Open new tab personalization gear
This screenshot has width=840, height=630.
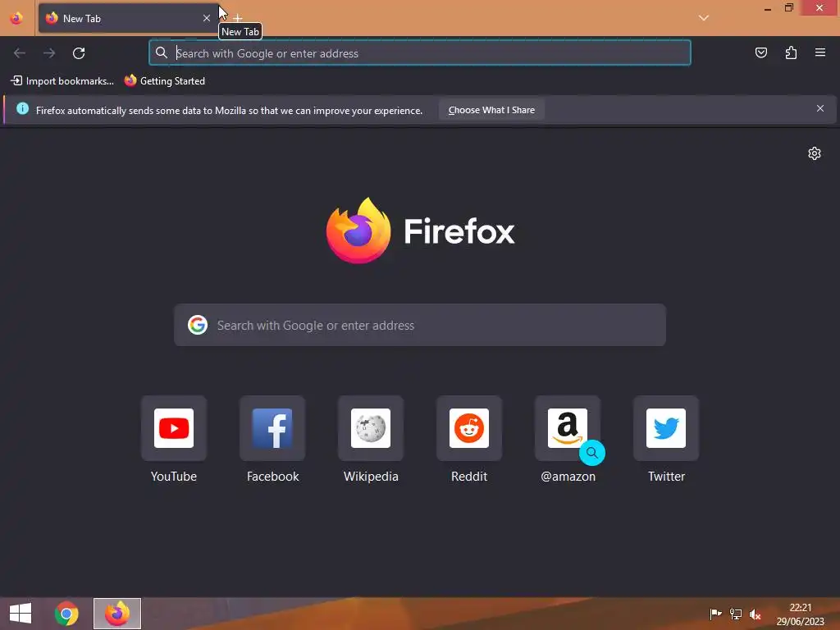[815, 153]
